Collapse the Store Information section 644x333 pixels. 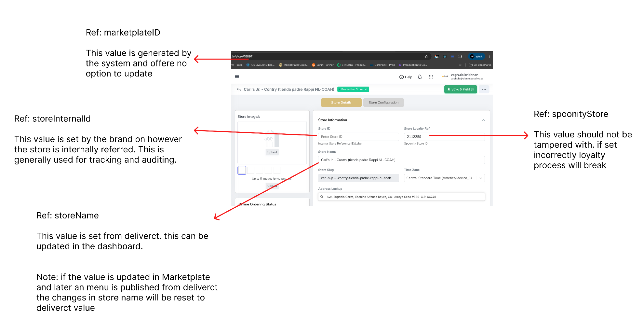click(x=483, y=120)
